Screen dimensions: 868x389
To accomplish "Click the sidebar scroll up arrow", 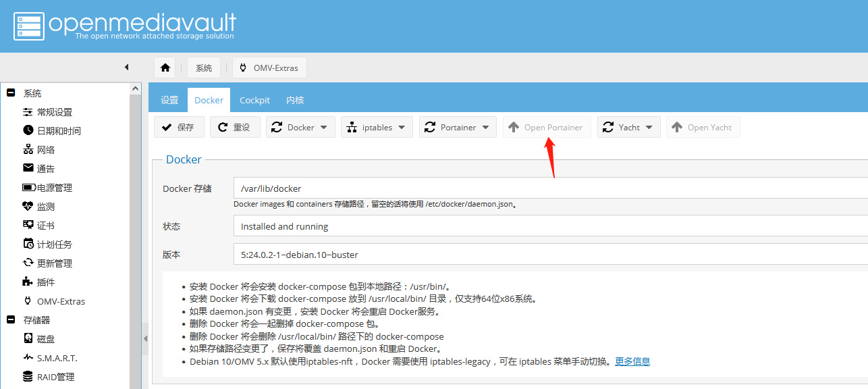I will pos(136,89).
